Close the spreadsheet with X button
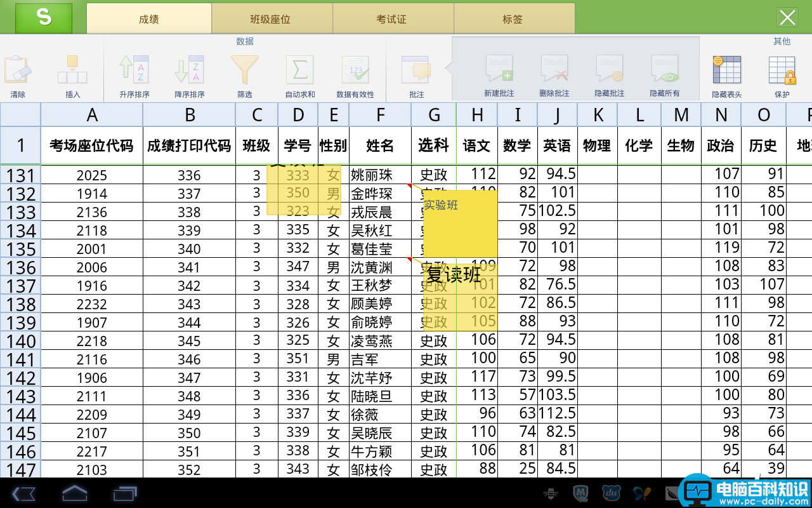Screen dimensions: 812x508 [787, 18]
